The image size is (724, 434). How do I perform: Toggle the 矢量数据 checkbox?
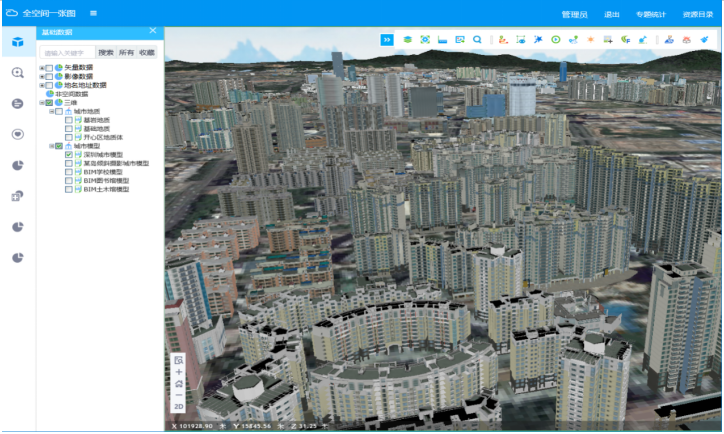pos(49,68)
